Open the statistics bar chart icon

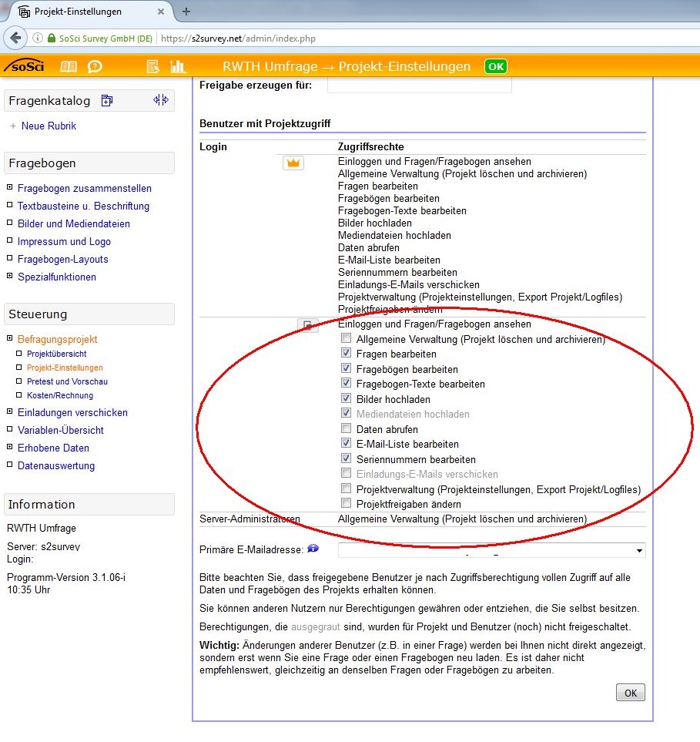(178, 67)
